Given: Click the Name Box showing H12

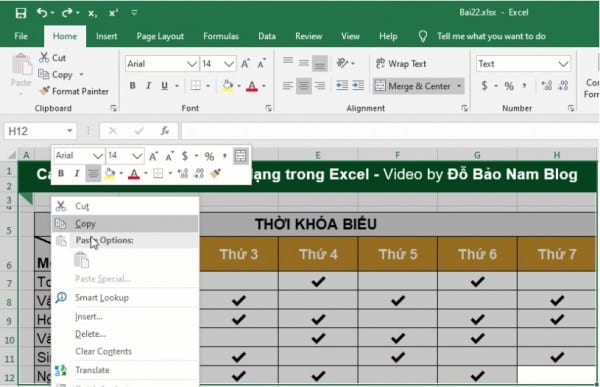Looking at the screenshot, I should coord(40,131).
